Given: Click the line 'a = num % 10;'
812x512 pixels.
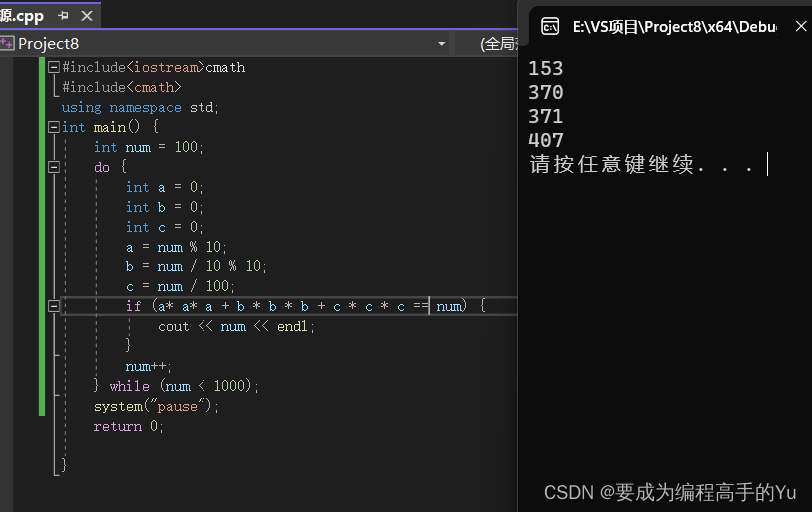Looking at the screenshot, I should [x=177, y=247].
